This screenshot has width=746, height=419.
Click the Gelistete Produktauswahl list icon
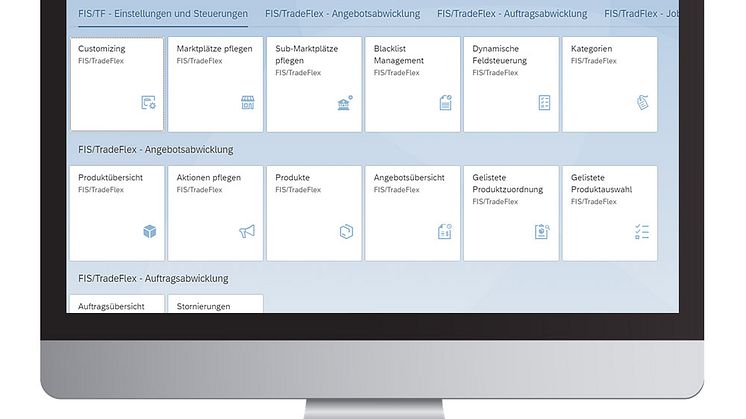[642, 232]
